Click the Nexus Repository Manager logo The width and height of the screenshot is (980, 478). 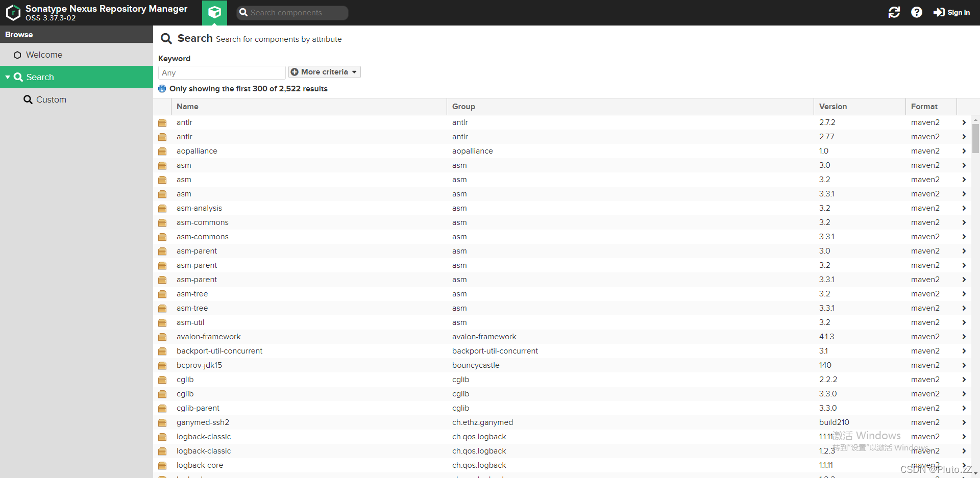coord(13,13)
